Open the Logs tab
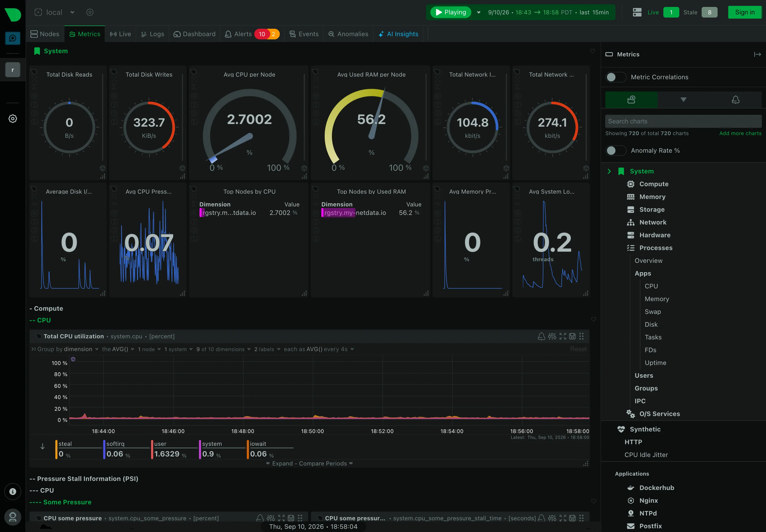This screenshot has width=766, height=532. pos(152,34)
